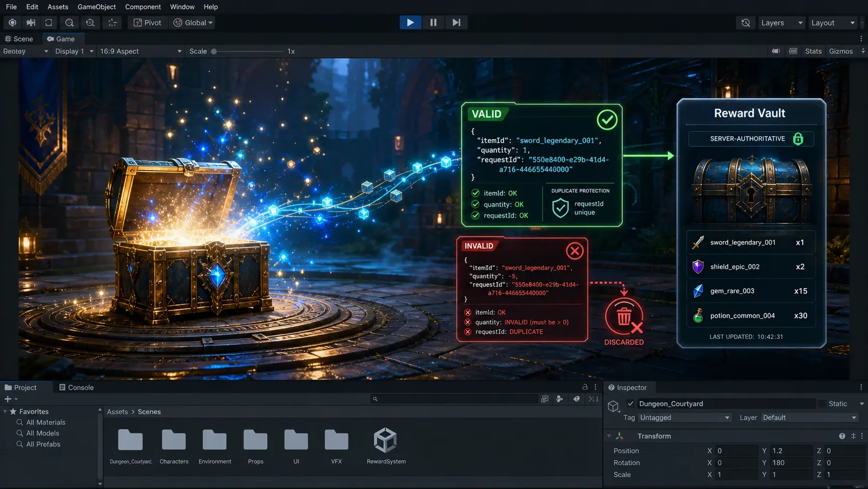Select All Prefabs in Favorites
This screenshot has width=868, height=489.
click(x=43, y=444)
